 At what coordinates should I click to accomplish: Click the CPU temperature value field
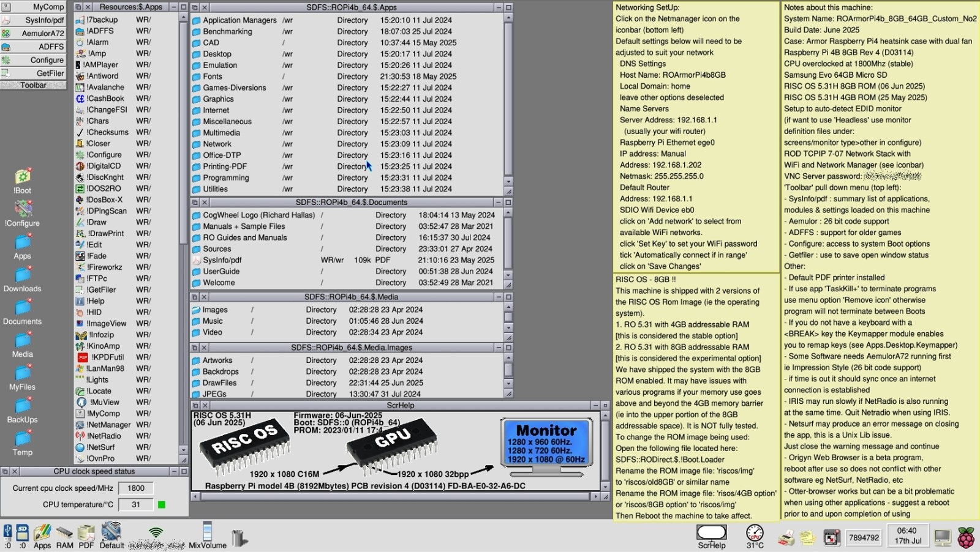136,505
